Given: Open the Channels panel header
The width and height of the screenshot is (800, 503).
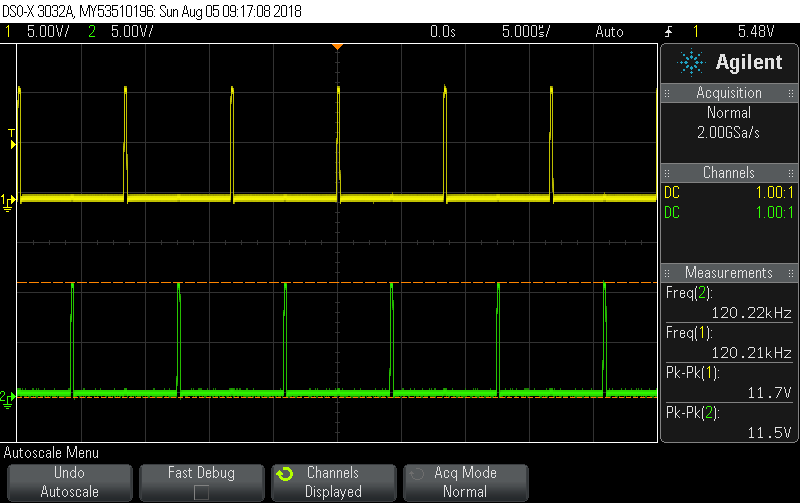Looking at the screenshot, I should click(729, 172).
